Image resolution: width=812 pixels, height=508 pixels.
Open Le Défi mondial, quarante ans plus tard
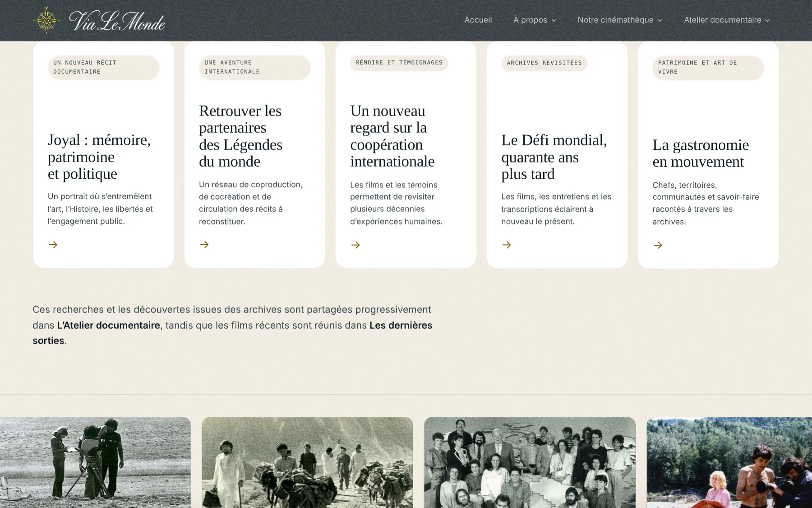(x=554, y=157)
